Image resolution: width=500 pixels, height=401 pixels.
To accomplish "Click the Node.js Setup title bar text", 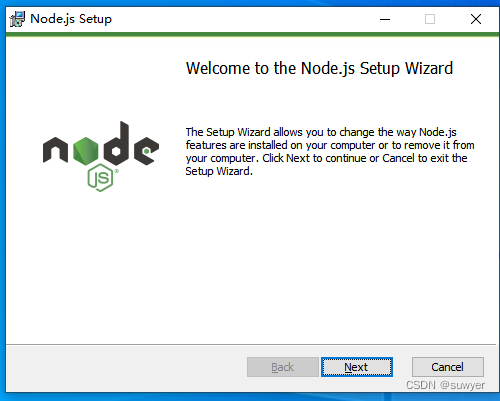I will (x=71, y=19).
